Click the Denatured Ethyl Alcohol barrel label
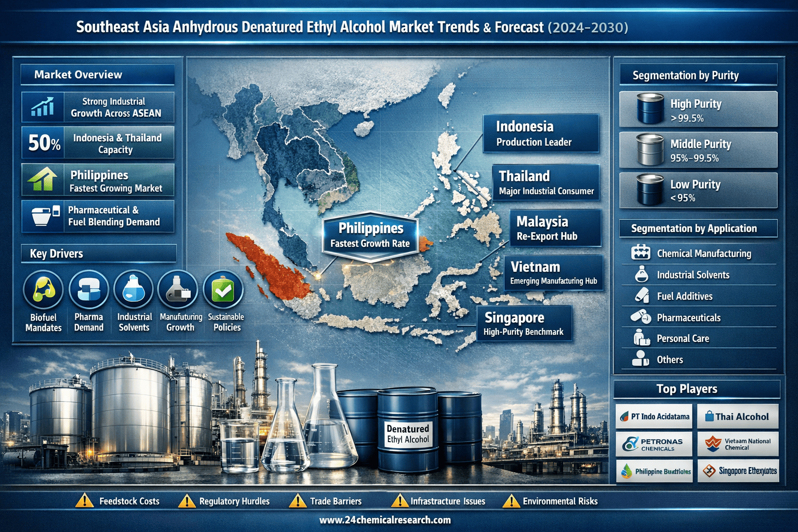Screen dimensions: 798x532 click(408, 434)
